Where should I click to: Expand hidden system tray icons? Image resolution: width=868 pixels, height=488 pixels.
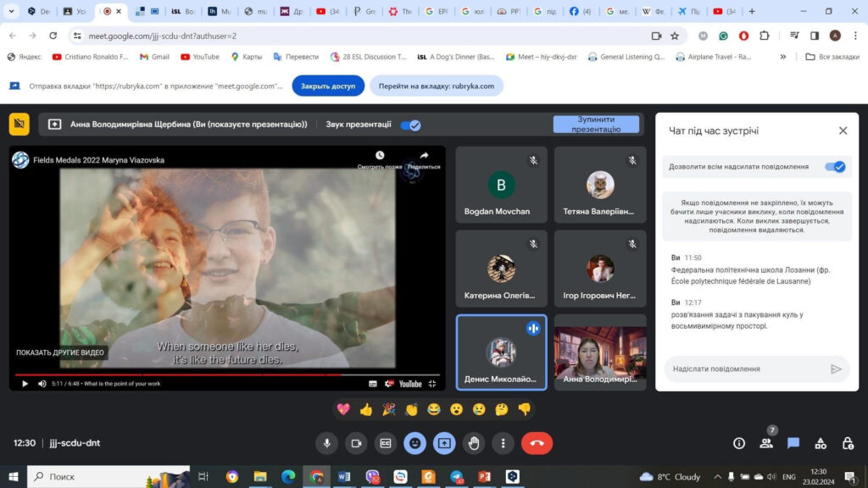click(x=718, y=477)
